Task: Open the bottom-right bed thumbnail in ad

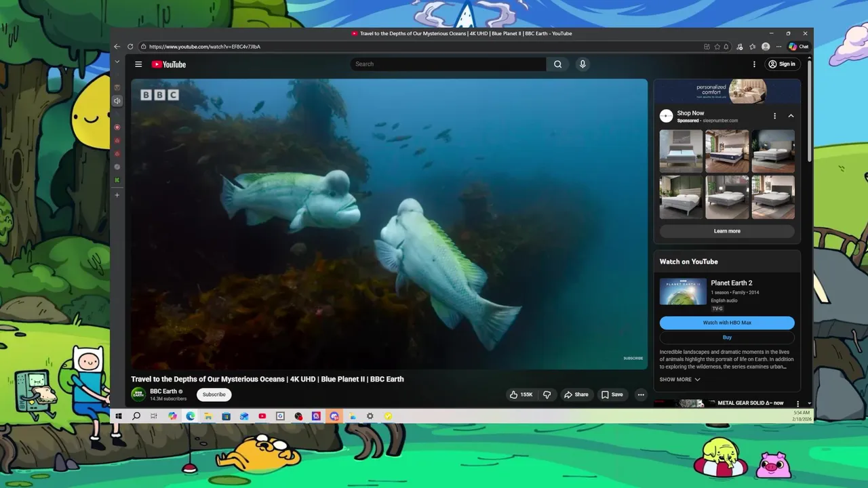Action: coord(773,197)
